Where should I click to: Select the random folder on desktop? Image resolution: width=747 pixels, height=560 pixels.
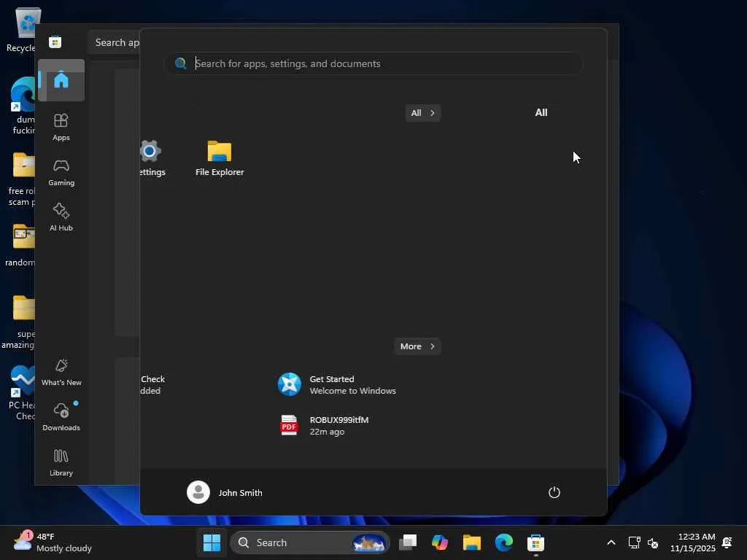click(x=21, y=245)
